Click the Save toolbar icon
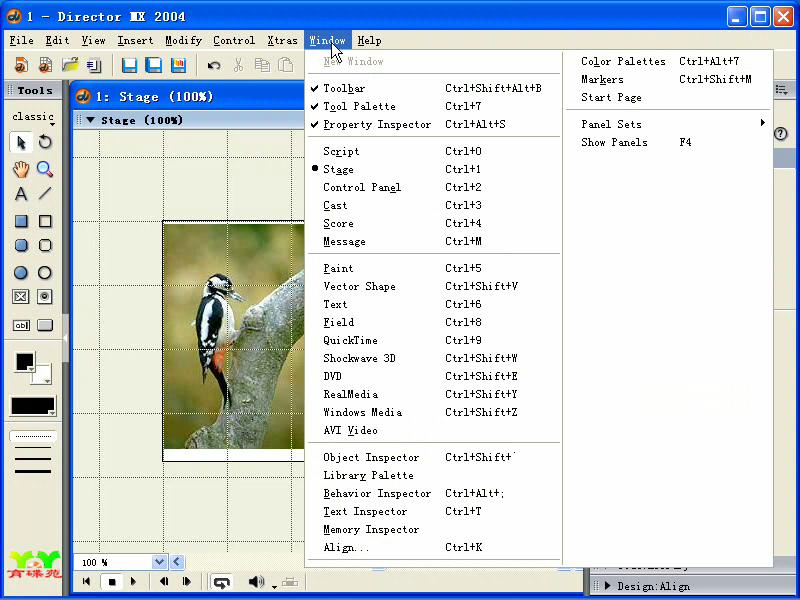800x600 pixels. [x=129, y=65]
